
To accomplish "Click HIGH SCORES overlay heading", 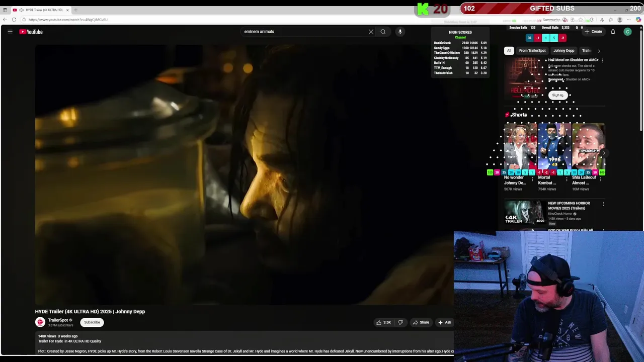I will tap(460, 32).
